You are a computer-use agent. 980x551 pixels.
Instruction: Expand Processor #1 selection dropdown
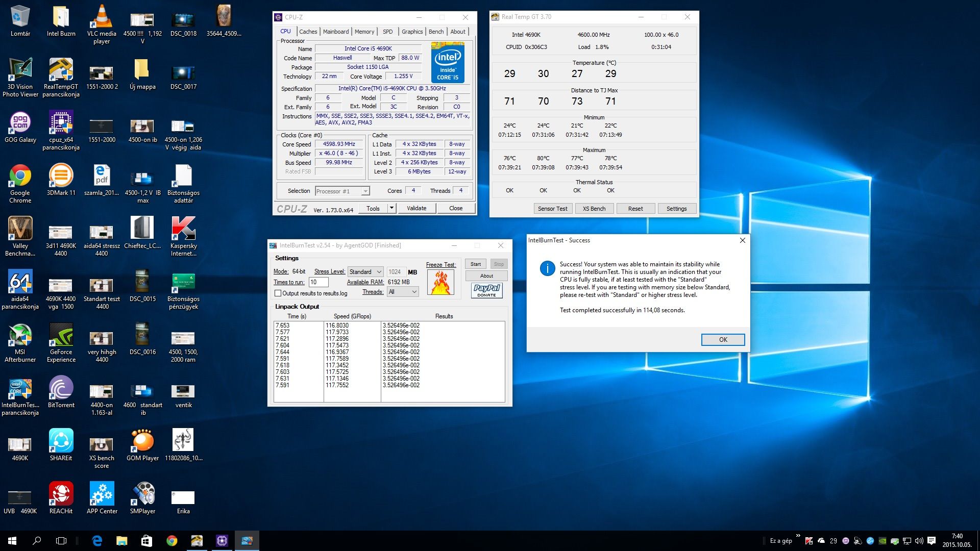coord(342,191)
